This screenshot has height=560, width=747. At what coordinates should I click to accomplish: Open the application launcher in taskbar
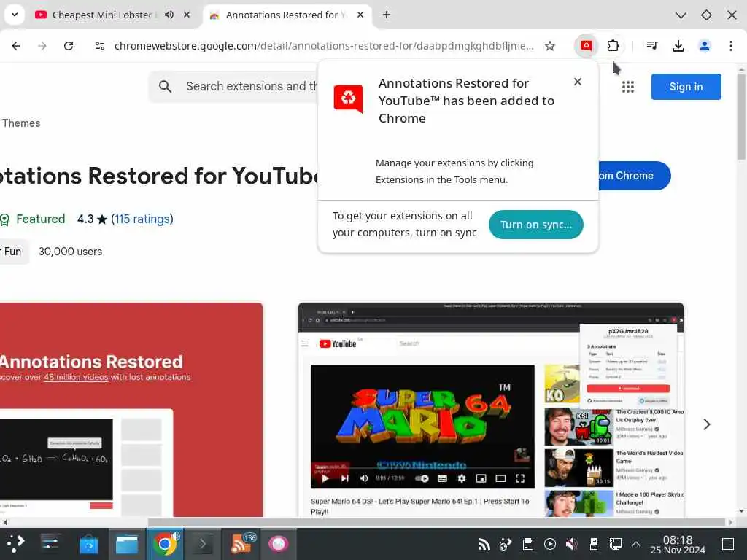tap(15, 543)
